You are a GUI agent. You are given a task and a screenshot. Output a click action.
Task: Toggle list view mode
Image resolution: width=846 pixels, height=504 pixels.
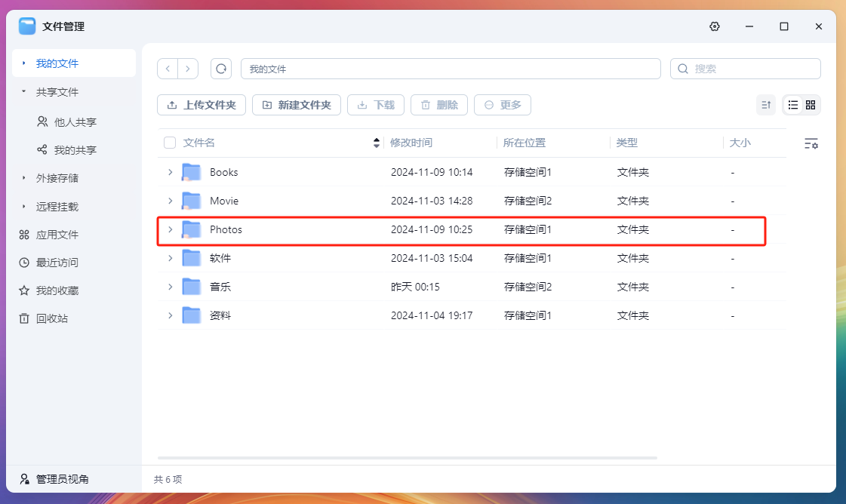click(792, 105)
